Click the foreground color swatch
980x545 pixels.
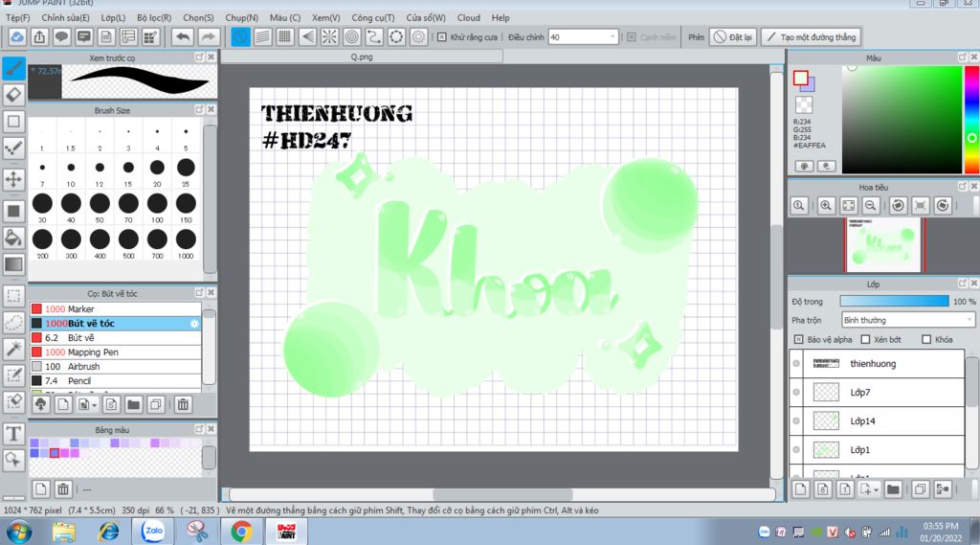pyautogui.click(x=801, y=79)
